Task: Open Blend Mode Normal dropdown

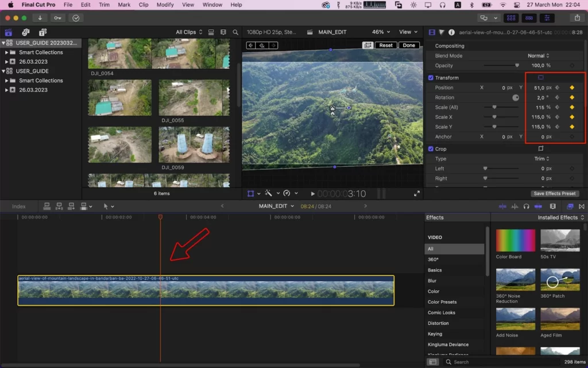Action: tap(539, 56)
